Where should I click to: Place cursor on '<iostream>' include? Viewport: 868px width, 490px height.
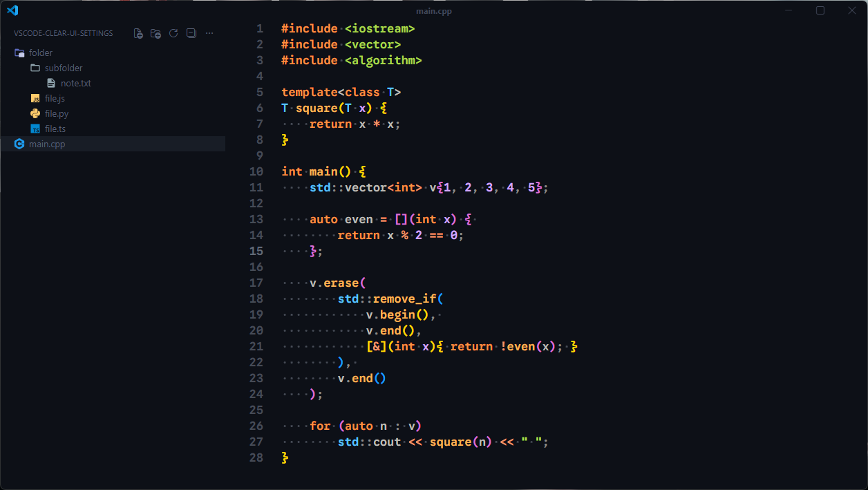click(x=379, y=28)
